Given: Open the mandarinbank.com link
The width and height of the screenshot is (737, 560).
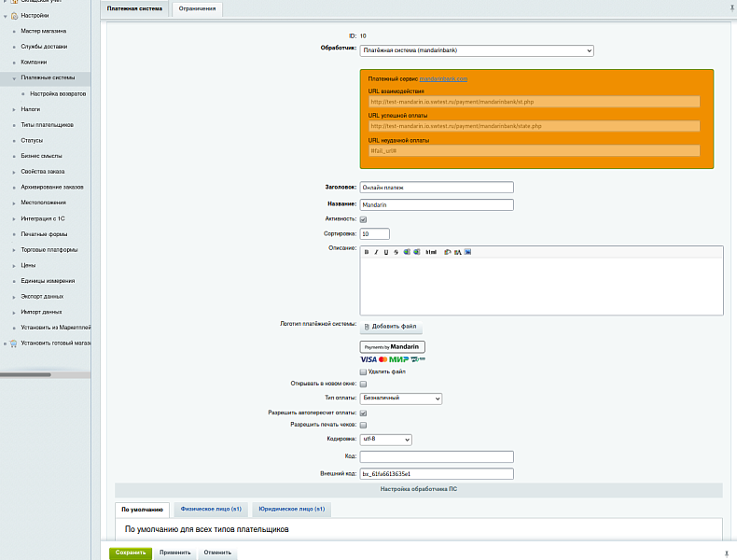Looking at the screenshot, I should click(x=443, y=79).
